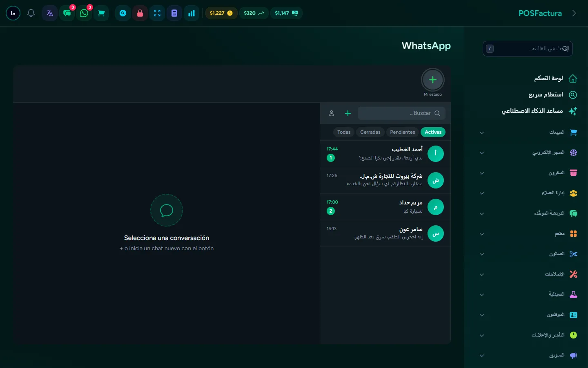Click the cyan quick search icon

click(123, 13)
